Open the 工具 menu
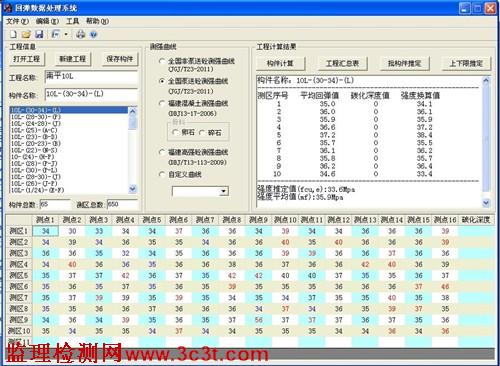 click(72, 21)
